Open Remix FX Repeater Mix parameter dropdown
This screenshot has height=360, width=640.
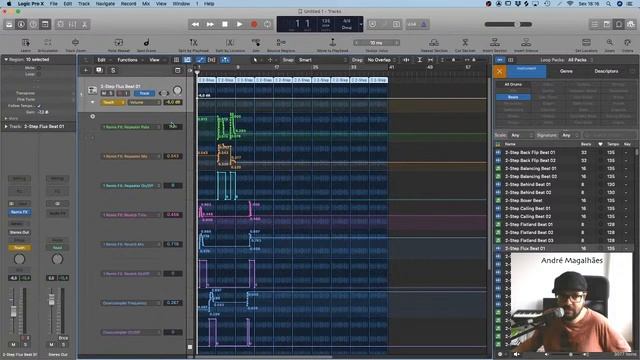tap(131, 156)
